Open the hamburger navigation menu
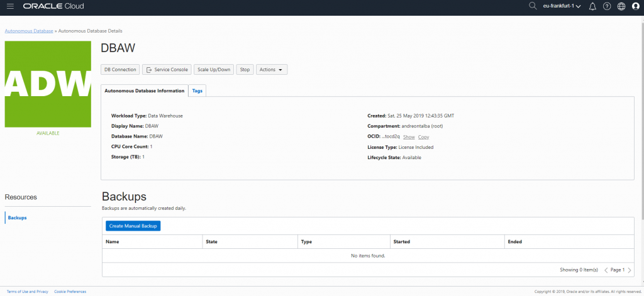The height and width of the screenshot is (296, 644). pos(10,6)
